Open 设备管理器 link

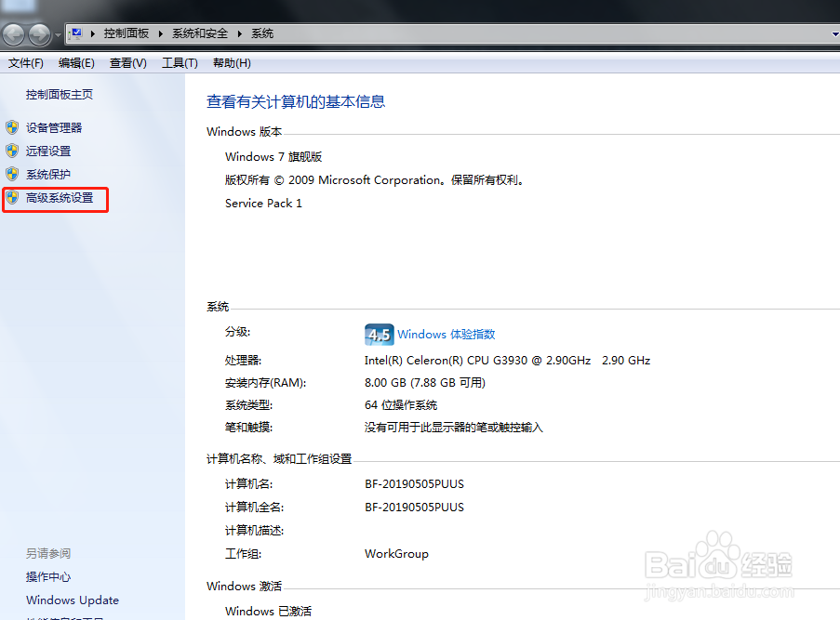coord(54,128)
